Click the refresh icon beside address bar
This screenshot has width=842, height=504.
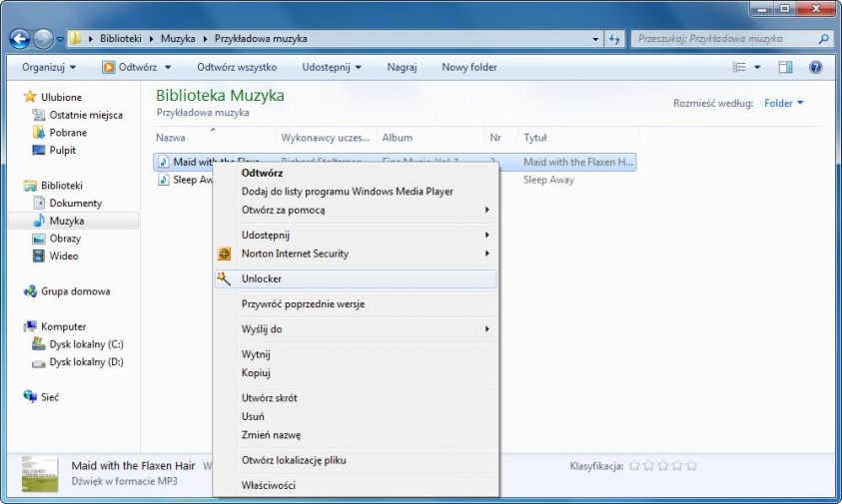[613, 39]
